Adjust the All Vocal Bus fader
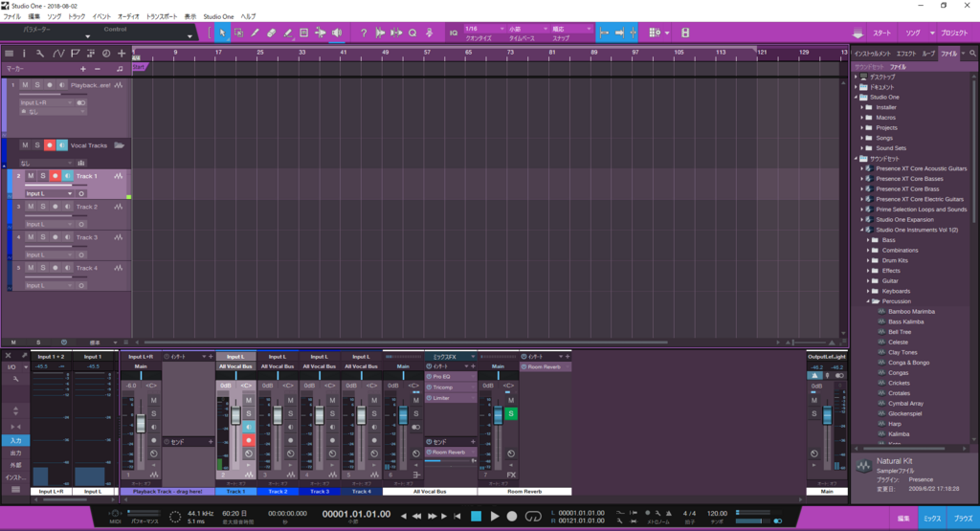The width and height of the screenshot is (980, 531). [403, 415]
